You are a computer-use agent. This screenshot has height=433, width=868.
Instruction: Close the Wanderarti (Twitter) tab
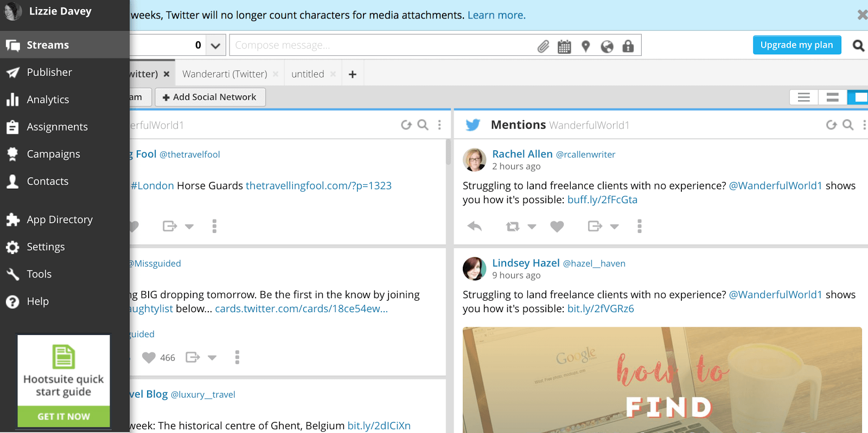(x=276, y=74)
